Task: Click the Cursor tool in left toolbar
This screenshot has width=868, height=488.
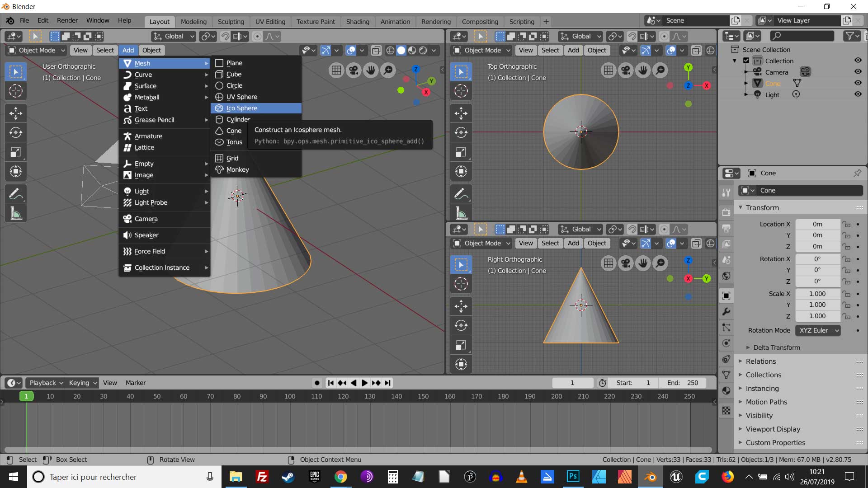Action: [16, 91]
